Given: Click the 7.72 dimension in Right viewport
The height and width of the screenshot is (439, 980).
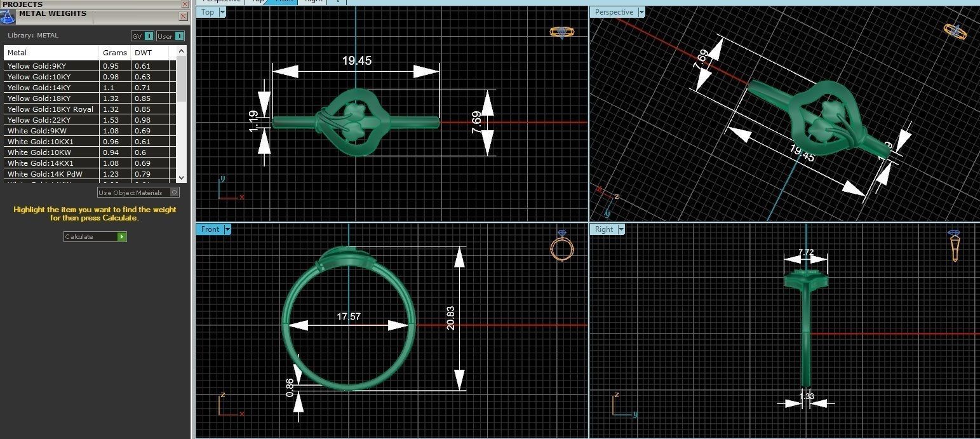Looking at the screenshot, I should tap(805, 252).
